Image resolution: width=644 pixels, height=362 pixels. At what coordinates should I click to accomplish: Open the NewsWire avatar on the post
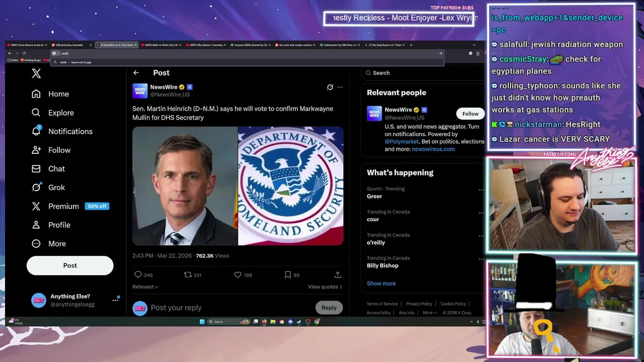coord(140,90)
